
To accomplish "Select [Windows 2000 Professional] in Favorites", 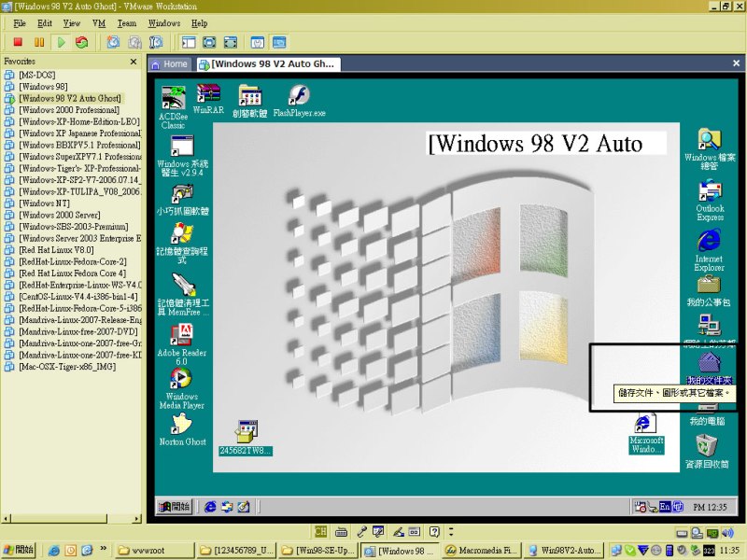I will pyautogui.click(x=68, y=110).
